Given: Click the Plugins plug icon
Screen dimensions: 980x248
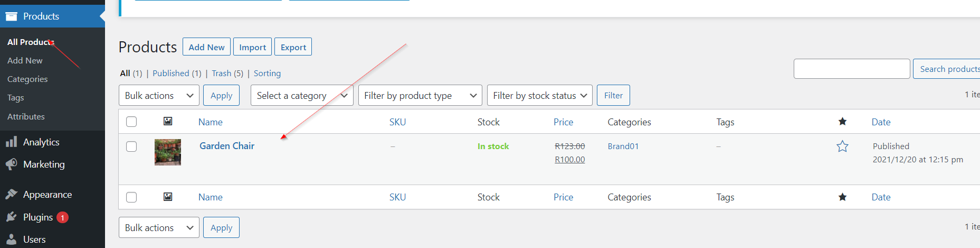Looking at the screenshot, I should click(x=11, y=217).
